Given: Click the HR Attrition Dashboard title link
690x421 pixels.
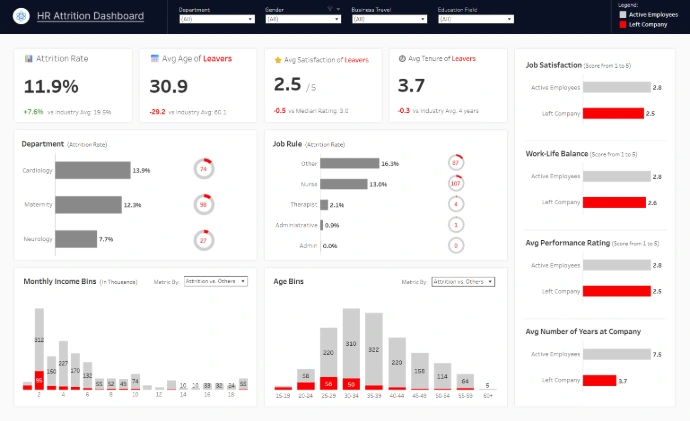Looking at the screenshot, I should point(87,17).
